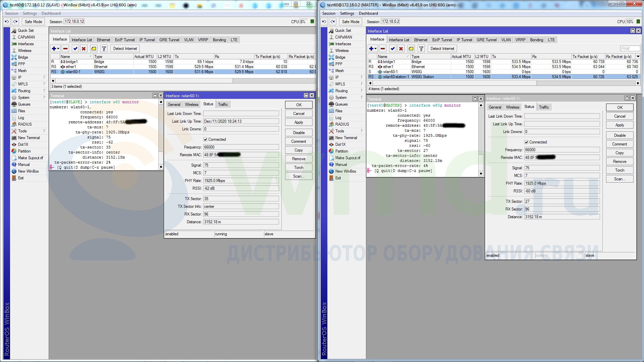Open Partition in SLAVE sidebar
Image resolution: width=644 pixels, height=362 pixels.
click(24, 151)
